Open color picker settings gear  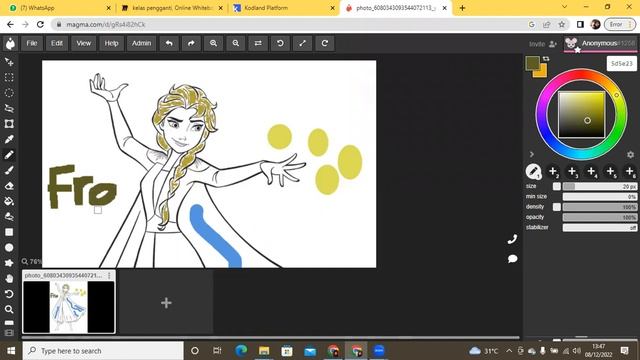(630, 155)
